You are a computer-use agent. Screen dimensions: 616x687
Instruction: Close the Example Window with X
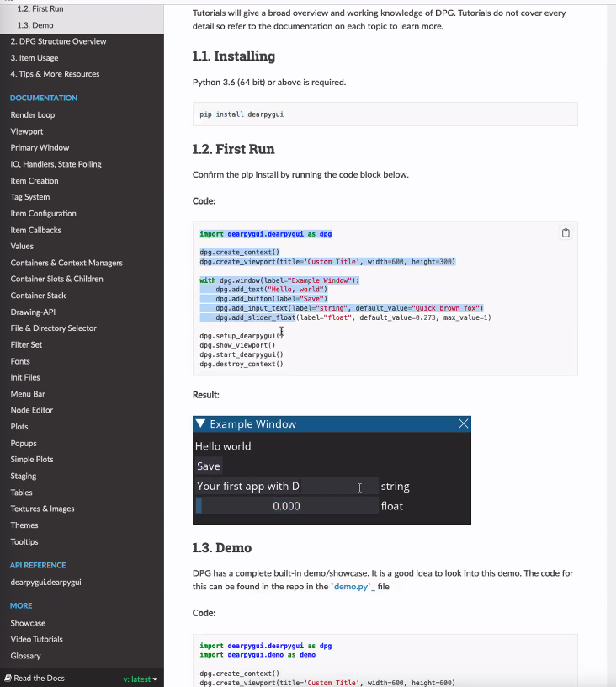coord(463,423)
